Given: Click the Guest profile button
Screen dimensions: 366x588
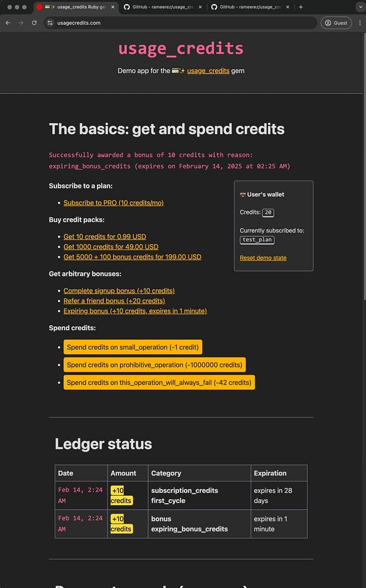Looking at the screenshot, I should [336, 23].
